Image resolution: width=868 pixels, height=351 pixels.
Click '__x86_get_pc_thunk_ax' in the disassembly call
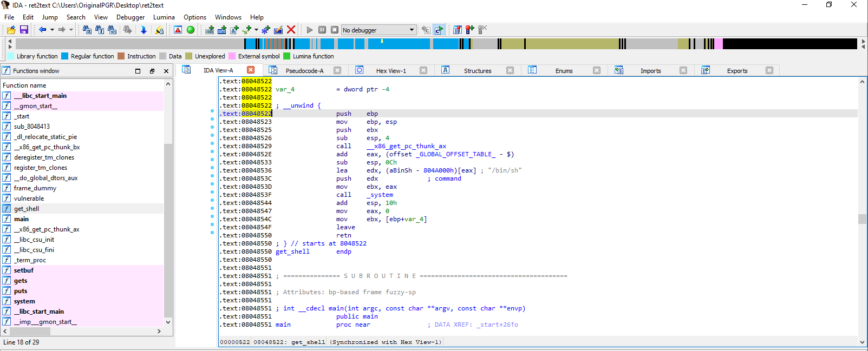(406, 146)
